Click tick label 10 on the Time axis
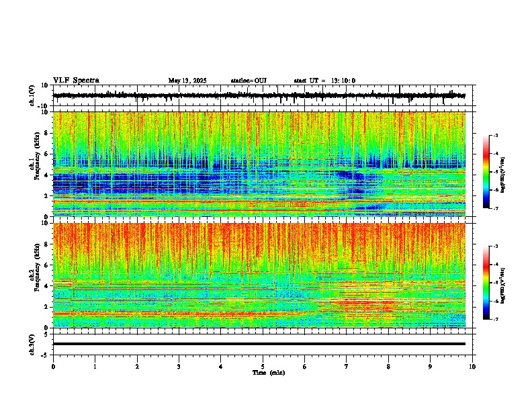Image resolution: width=532 pixels, height=411 pixels. pyautogui.click(x=472, y=367)
